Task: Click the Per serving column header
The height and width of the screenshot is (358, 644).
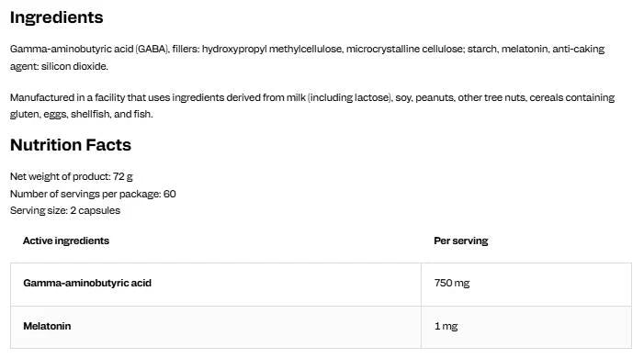Action: tap(461, 241)
